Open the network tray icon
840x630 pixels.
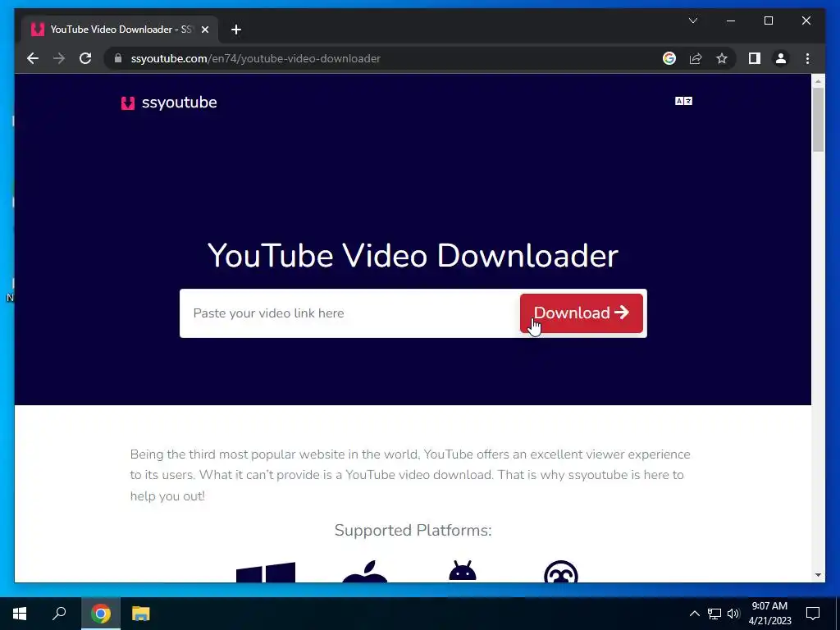714,614
